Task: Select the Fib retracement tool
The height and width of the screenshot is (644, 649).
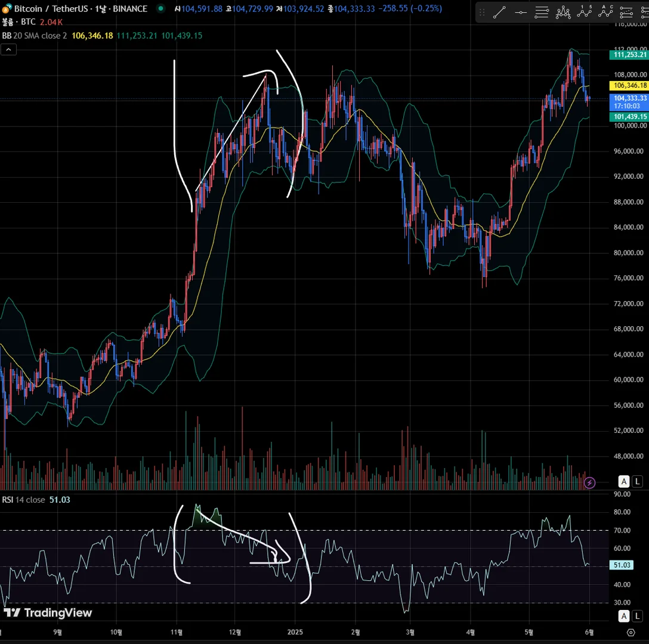Action: 542,13
